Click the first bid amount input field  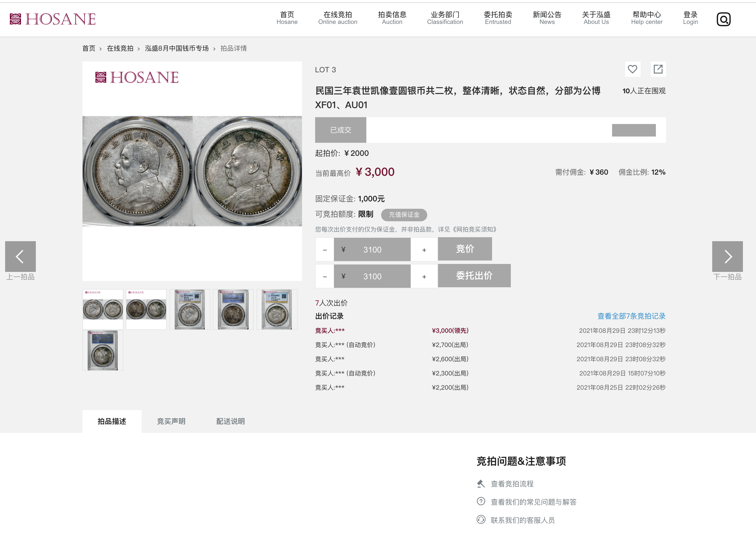[x=372, y=250]
